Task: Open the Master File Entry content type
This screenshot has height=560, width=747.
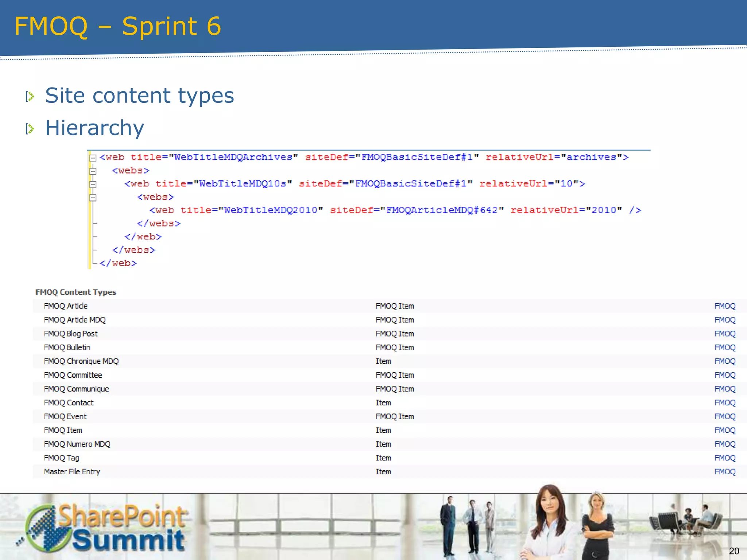Action: (72, 472)
